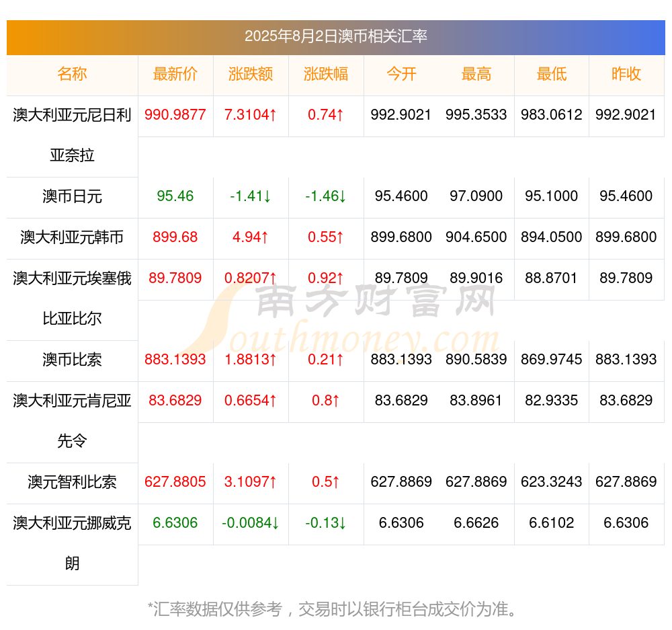Click the high value 97.0900
Image resolution: width=672 pixels, height=630 pixels.
(x=476, y=196)
